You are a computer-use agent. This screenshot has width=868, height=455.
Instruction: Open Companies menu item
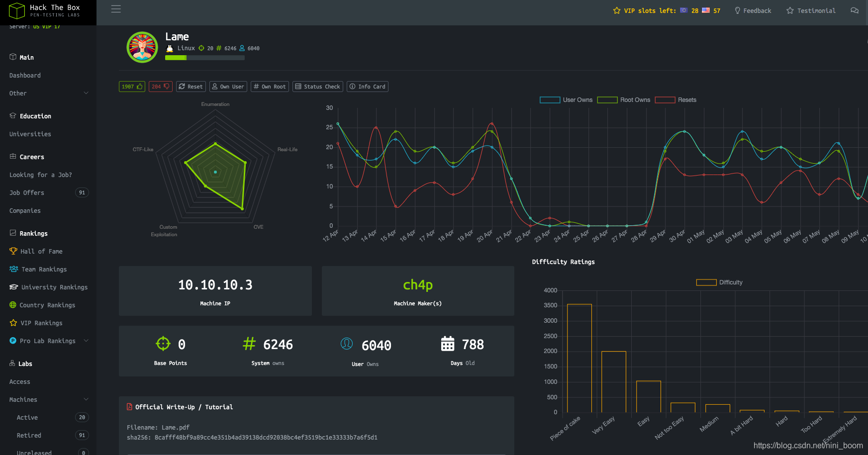(x=25, y=211)
